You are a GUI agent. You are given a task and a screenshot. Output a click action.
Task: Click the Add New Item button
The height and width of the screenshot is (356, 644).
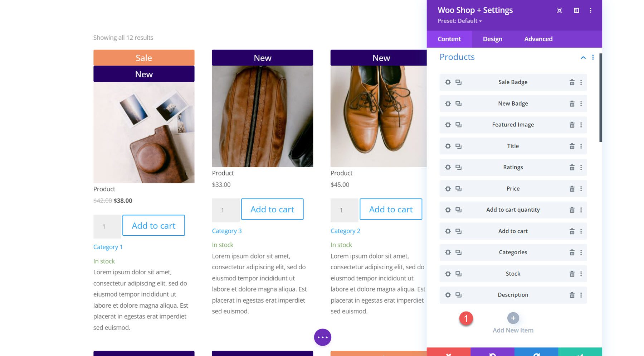(x=513, y=318)
